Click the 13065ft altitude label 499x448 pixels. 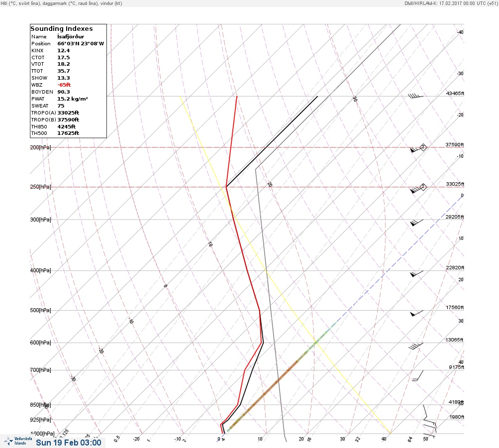454,340
